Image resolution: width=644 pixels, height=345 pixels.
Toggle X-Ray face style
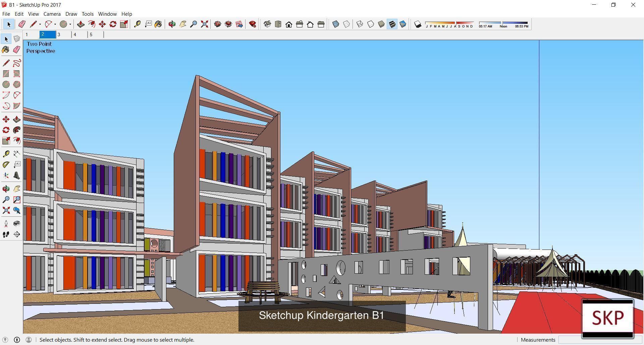coord(335,24)
